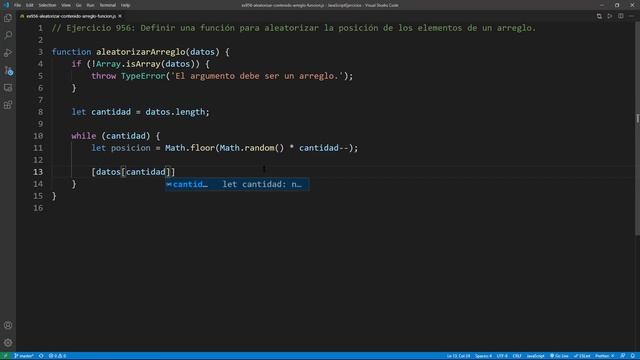Screen dimensions: 640x360
Task: Select the ex956 aleatorizar file tab
Action: (x=71, y=16)
